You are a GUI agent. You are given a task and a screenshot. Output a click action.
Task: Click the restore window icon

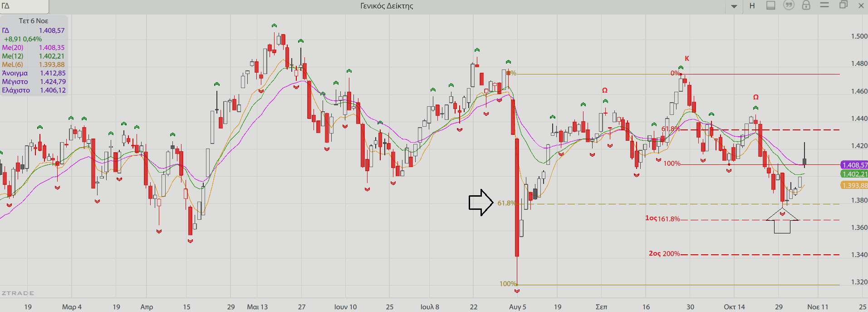tap(843, 5)
